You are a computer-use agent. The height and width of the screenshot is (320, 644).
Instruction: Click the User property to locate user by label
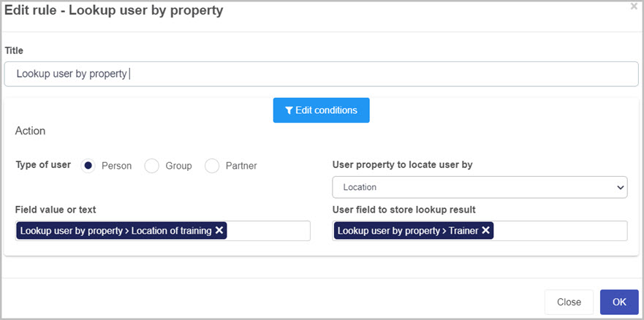[x=403, y=165]
